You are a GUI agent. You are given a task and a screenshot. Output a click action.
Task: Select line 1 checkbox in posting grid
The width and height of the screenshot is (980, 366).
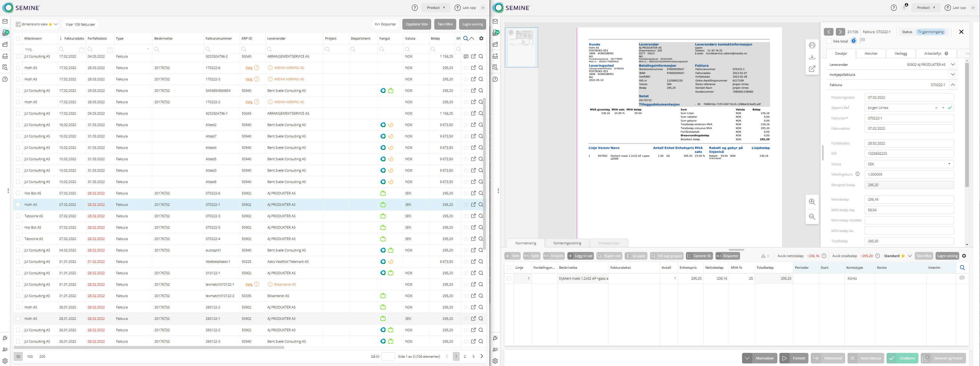coord(509,278)
